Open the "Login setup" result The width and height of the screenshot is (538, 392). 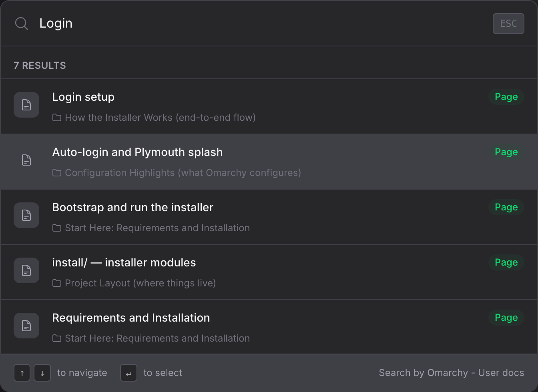point(83,97)
